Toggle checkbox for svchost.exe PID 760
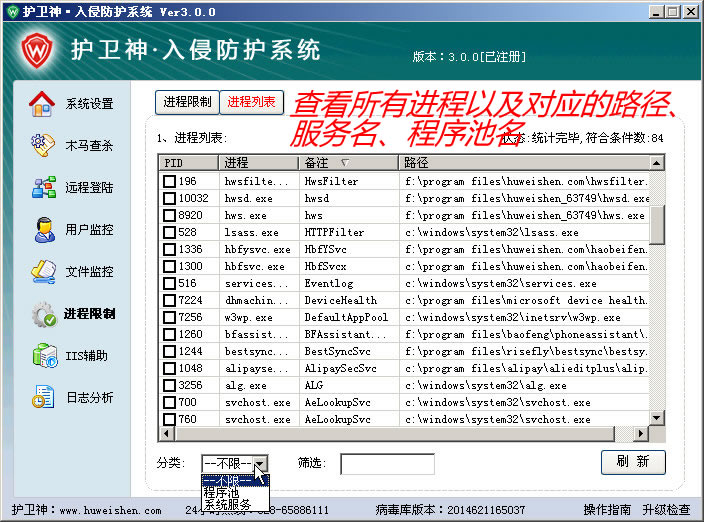The height and width of the screenshot is (522, 704). click(169, 419)
